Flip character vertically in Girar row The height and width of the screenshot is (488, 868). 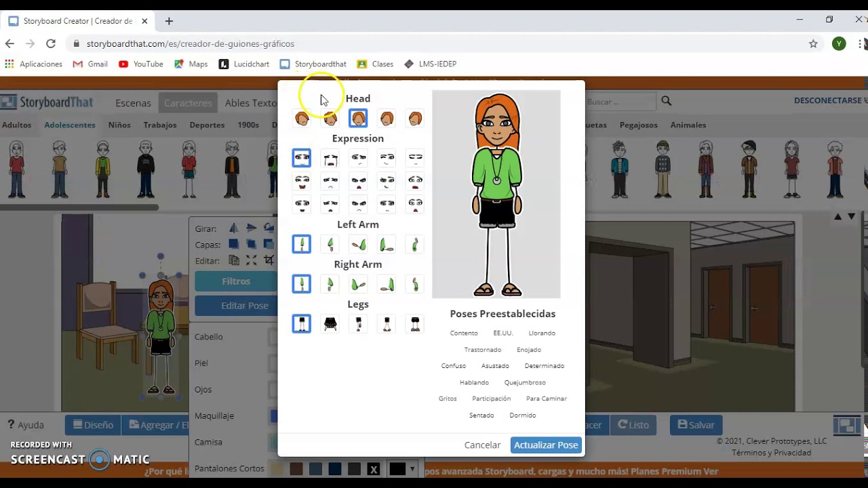pos(252,228)
